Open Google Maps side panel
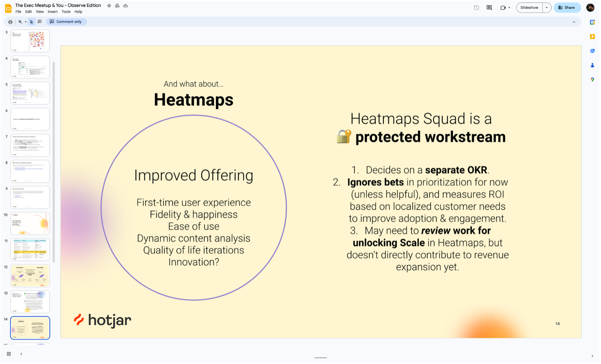This screenshot has height=364, width=601. click(592, 79)
